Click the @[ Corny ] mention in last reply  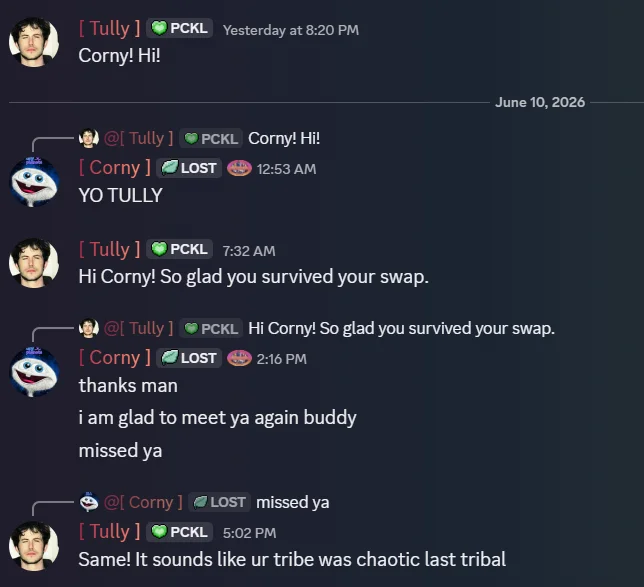click(x=143, y=502)
